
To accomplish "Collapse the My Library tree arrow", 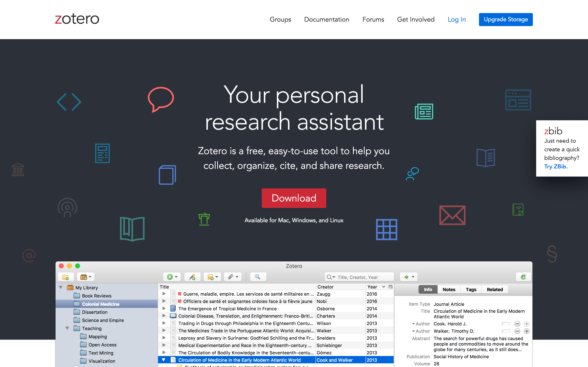I will click(60, 287).
